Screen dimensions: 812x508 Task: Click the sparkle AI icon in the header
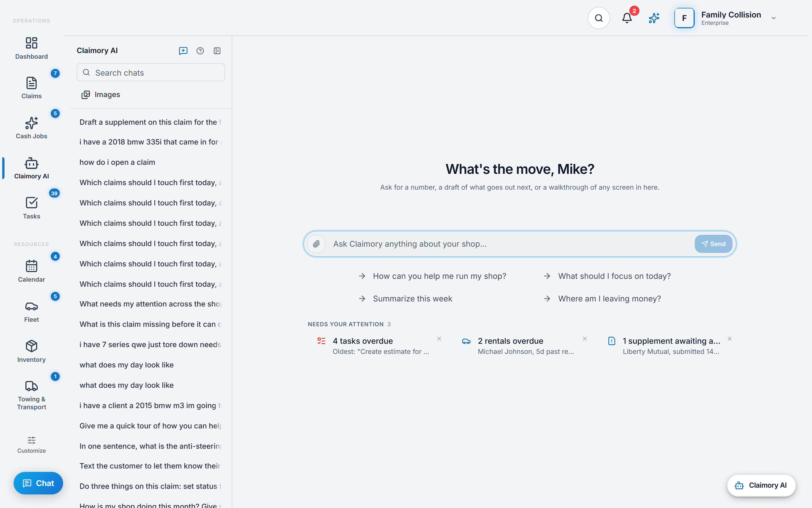pos(654,18)
